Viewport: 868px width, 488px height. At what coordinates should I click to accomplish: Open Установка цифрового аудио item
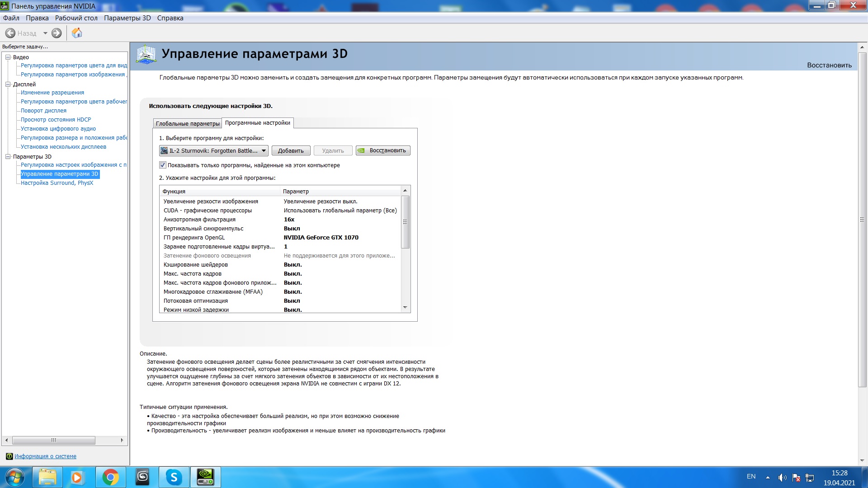coord(58,129)
